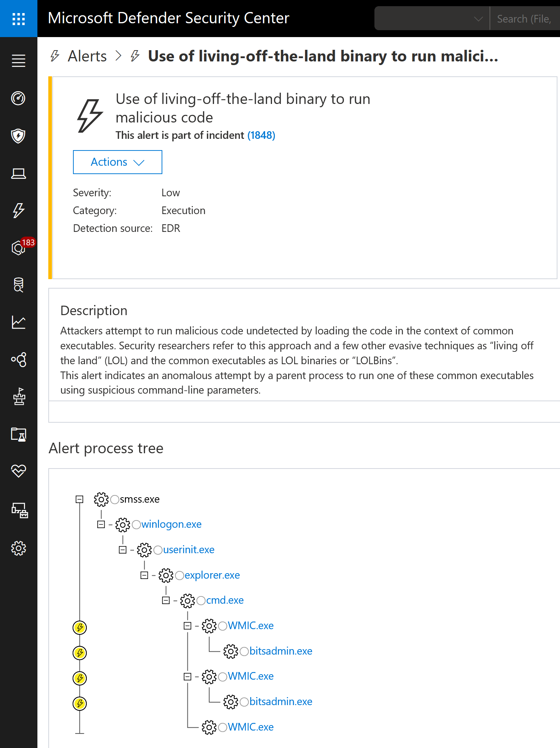
Task: Click the Search input field
Action: pos(524,19)
